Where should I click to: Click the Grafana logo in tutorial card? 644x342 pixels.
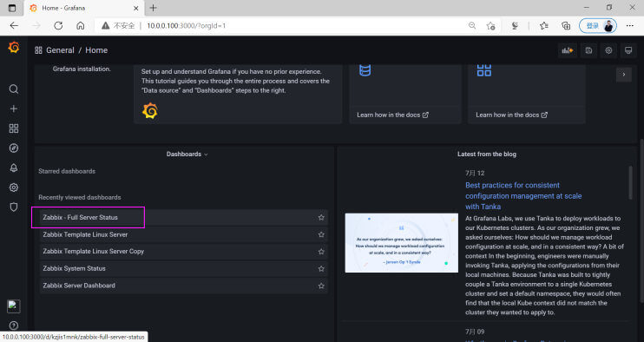point(150,111)
